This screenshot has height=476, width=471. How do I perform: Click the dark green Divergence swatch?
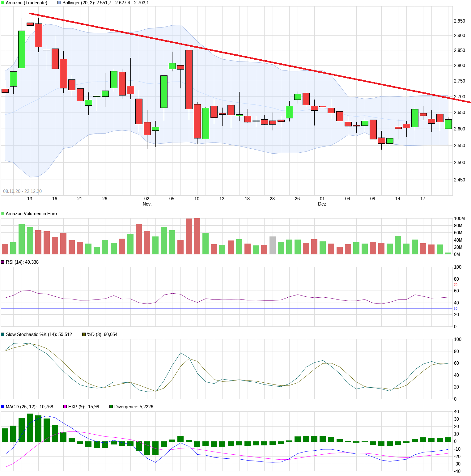(111, 407)
